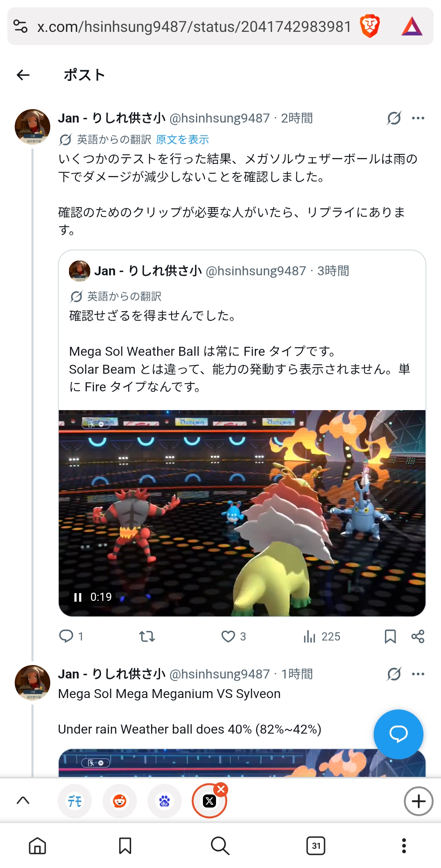This screenshot has width=441, height=868.
Task: Open Brave Rewards triangle icon
Action: click(x=412, y=26)
